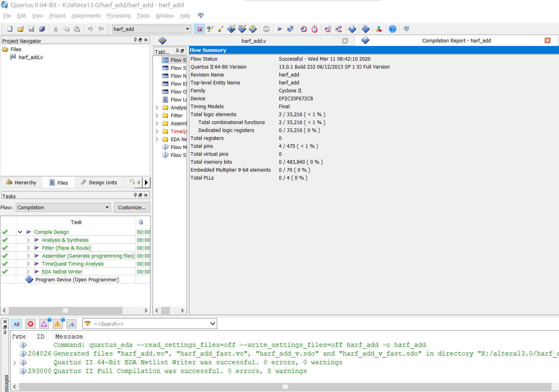Viewport: 559px width, 392px height.
Task: Click the Stop Processing icon
Action: pyautogui.click(x=266, y=29)
